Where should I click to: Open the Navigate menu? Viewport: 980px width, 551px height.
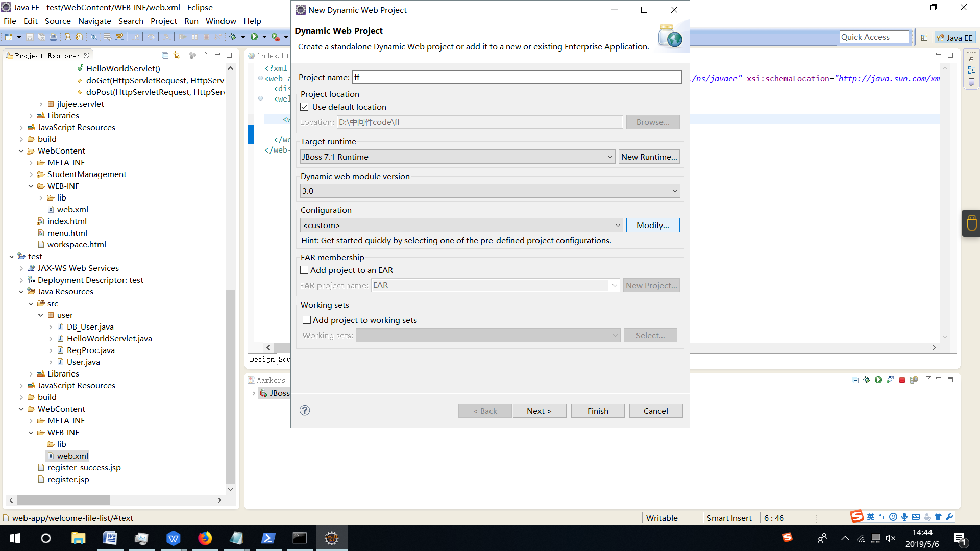click(94, 21)
